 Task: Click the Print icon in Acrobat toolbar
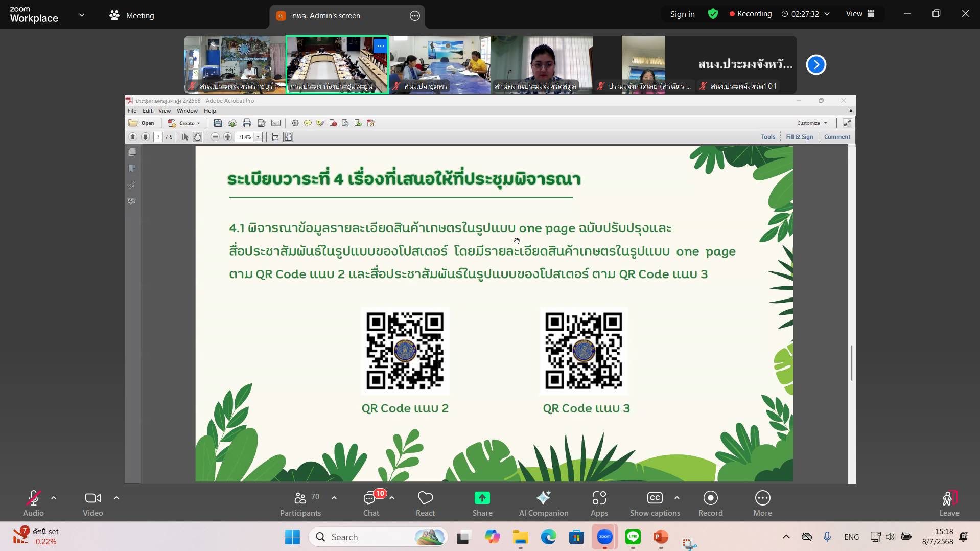click(x=247, y=123)
